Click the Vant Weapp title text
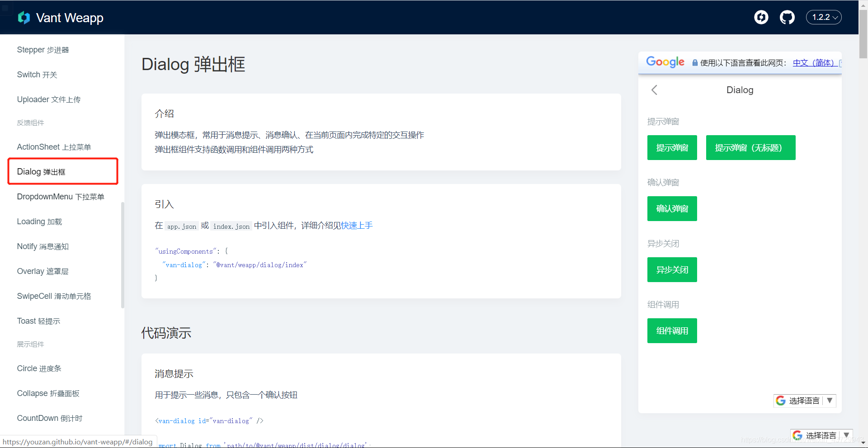The image size is (868, 448). coord(70,18)
